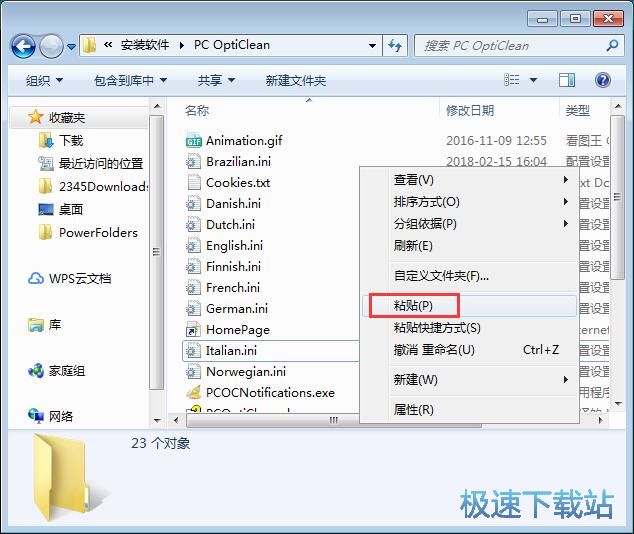Click the blue help icon
This screenshot has height=534, width=634.
[x=602, y=80]
